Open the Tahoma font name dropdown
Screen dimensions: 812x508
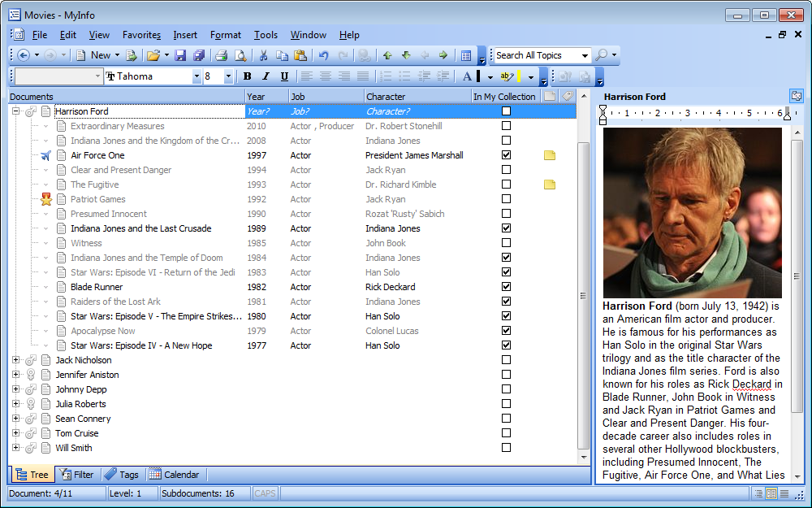[x=197, y=76]
